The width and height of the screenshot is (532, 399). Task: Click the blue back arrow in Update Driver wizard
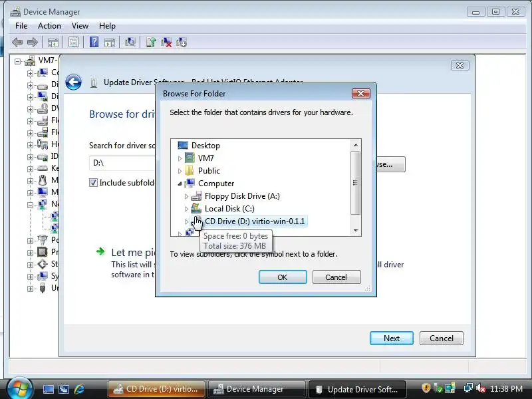pyautogui.click(x=73, y=82)
